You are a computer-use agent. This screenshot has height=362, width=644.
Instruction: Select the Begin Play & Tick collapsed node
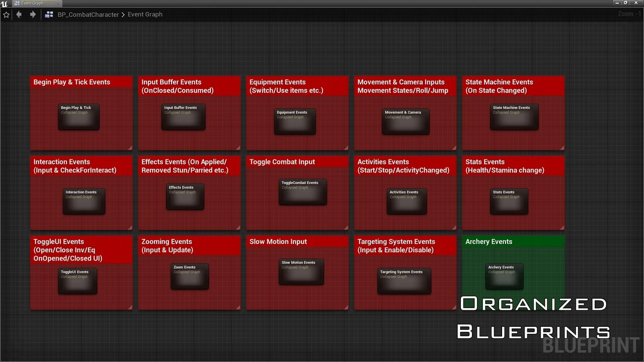tap(78, 117)
